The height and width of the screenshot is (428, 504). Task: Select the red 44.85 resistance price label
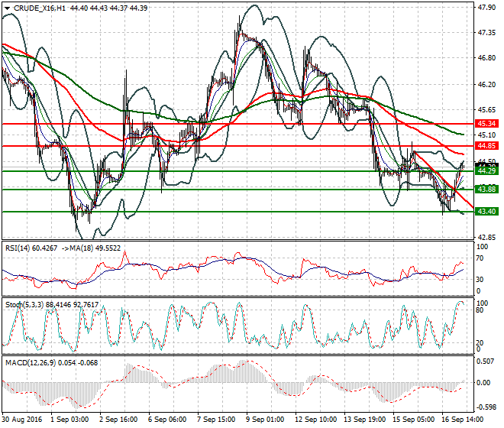[x=486, y=145]
